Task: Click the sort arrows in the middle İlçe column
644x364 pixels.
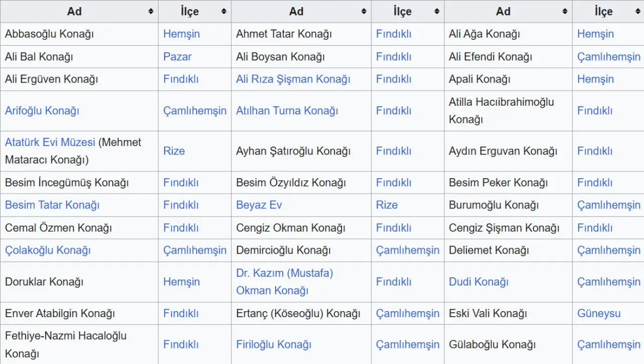Action: point(436,12)
